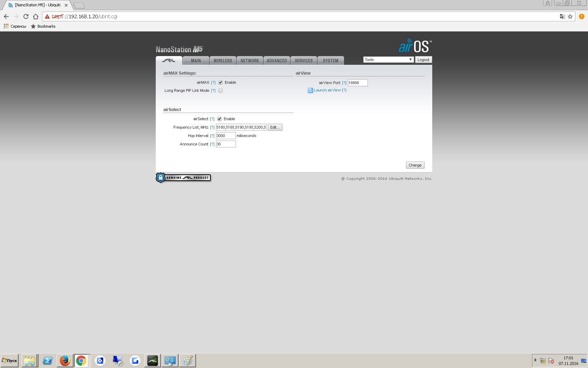Click the Chrome profile user icon
Viewport: 588px width, 368px height.
point(548,3)
